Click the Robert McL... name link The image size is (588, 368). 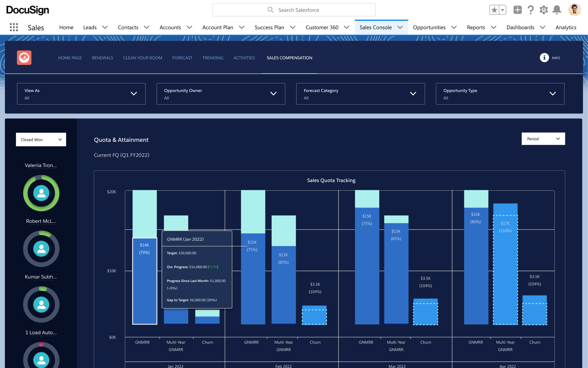click(41, 221)
